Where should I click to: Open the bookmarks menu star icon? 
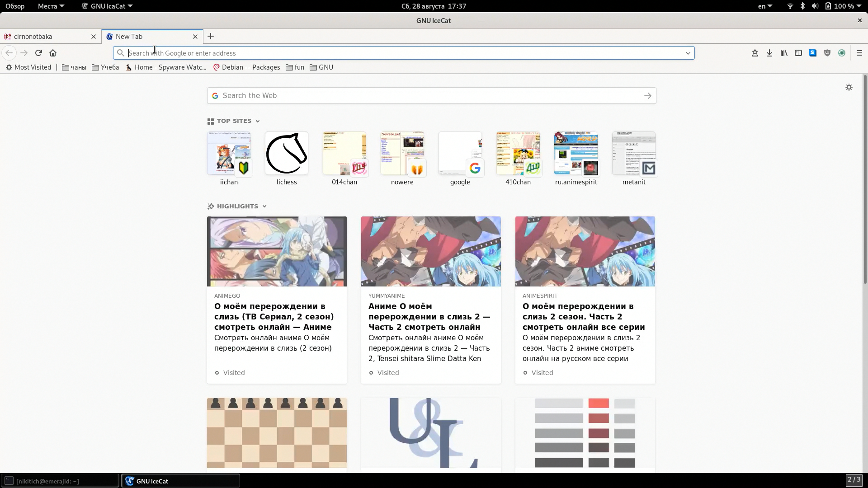pos(755,53)
